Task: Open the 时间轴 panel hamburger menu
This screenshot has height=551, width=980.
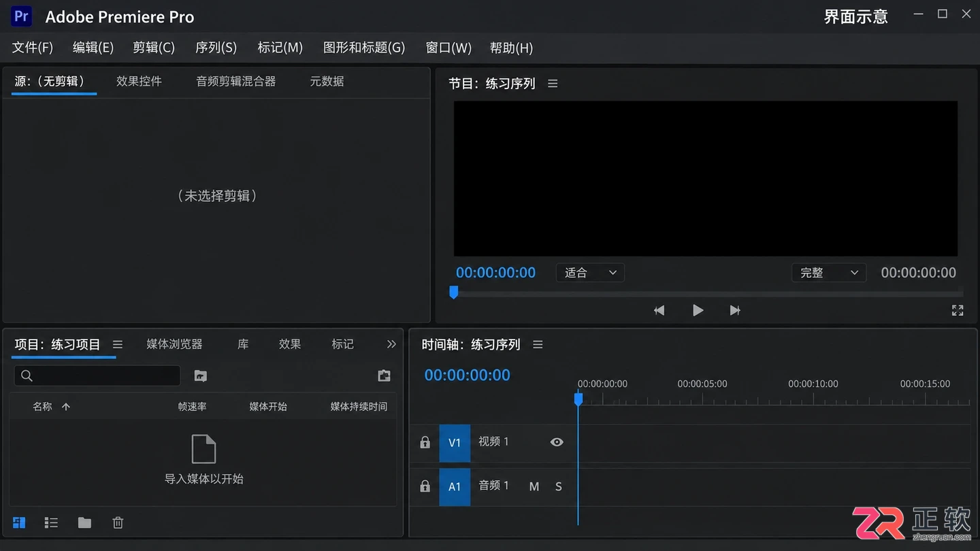Action: tap(538, 345)
